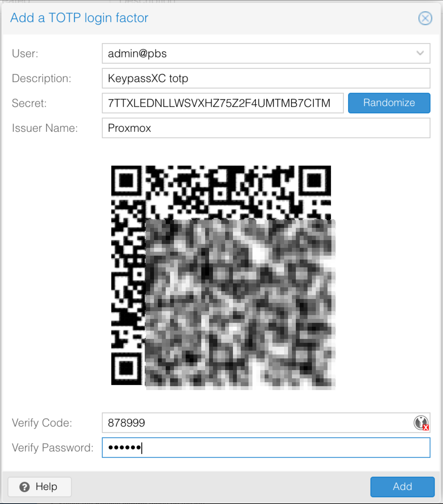Confirm with the Add button
Viewport: 443px width, 504px height.
pyautogui.click(x=402, y=486)
